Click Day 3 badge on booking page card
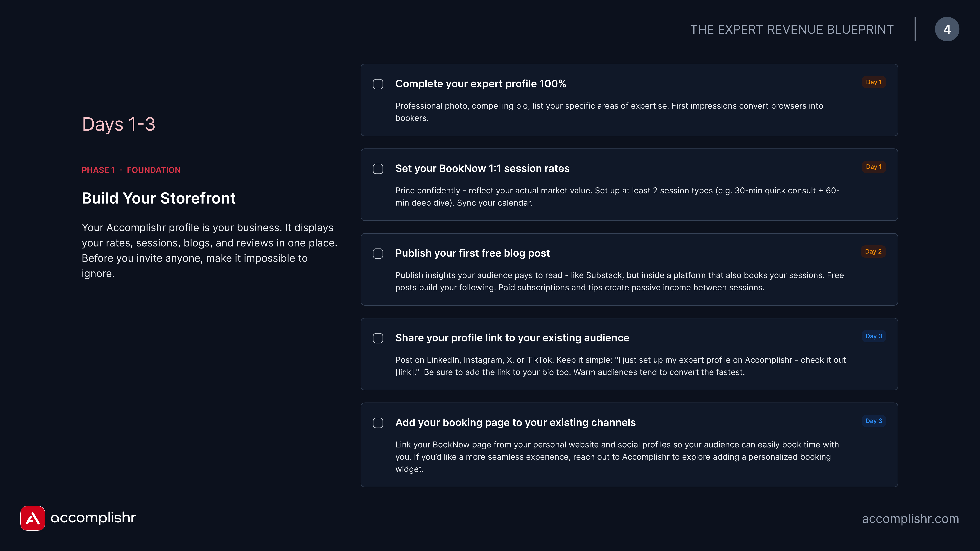The height and width of the screenshot is (551, 980). click(874, 421)
